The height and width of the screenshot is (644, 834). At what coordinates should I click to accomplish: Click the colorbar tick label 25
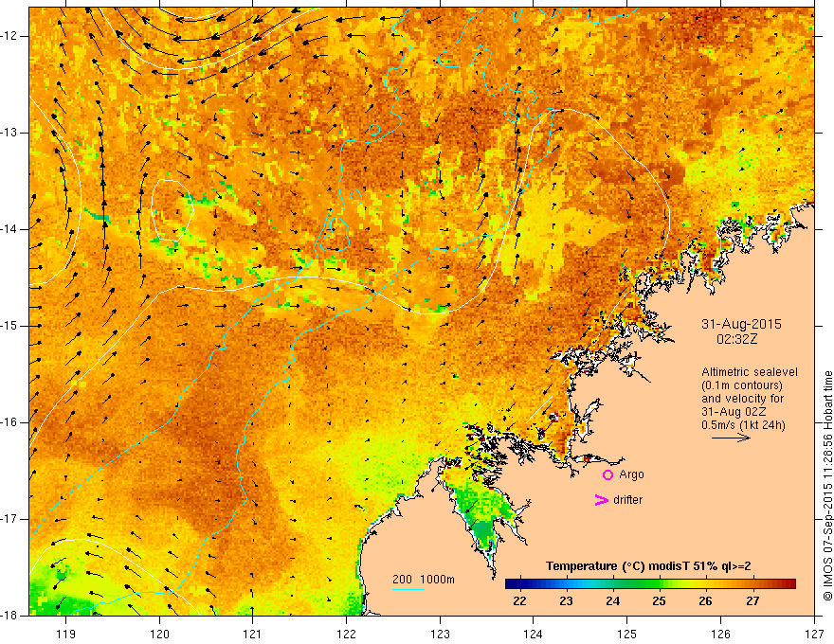pyautogui.click(x=659, y=601)
